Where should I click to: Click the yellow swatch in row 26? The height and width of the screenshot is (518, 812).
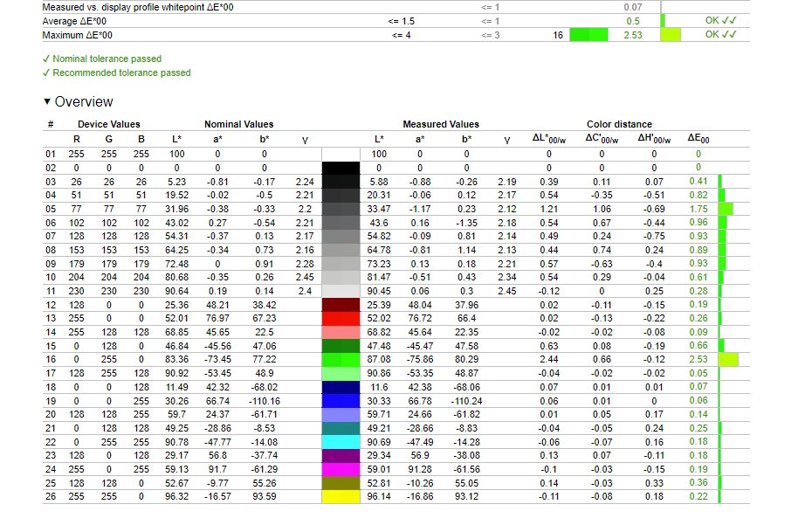(x=341, y=496)
